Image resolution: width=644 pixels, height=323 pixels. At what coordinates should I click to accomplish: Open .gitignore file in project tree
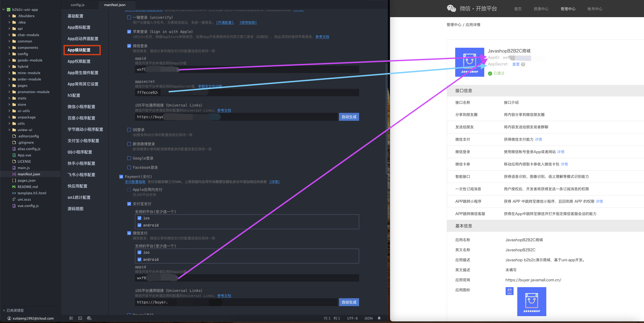26,142
